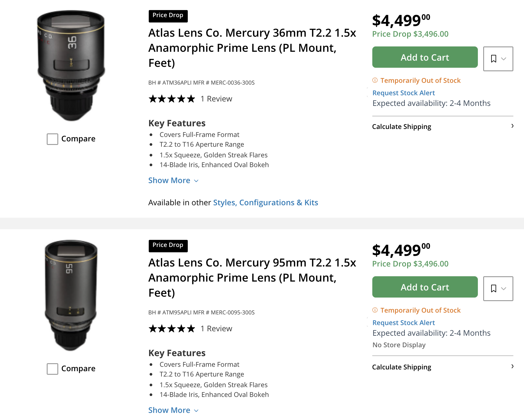Click bookmark icon for Mercury 36mm lens
524x420 pixels.
[x=494, y=59]
